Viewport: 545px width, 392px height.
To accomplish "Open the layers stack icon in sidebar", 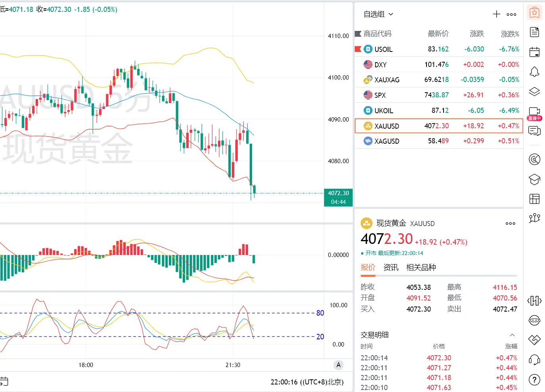I will pyautogui.click(x=534, y=92).
